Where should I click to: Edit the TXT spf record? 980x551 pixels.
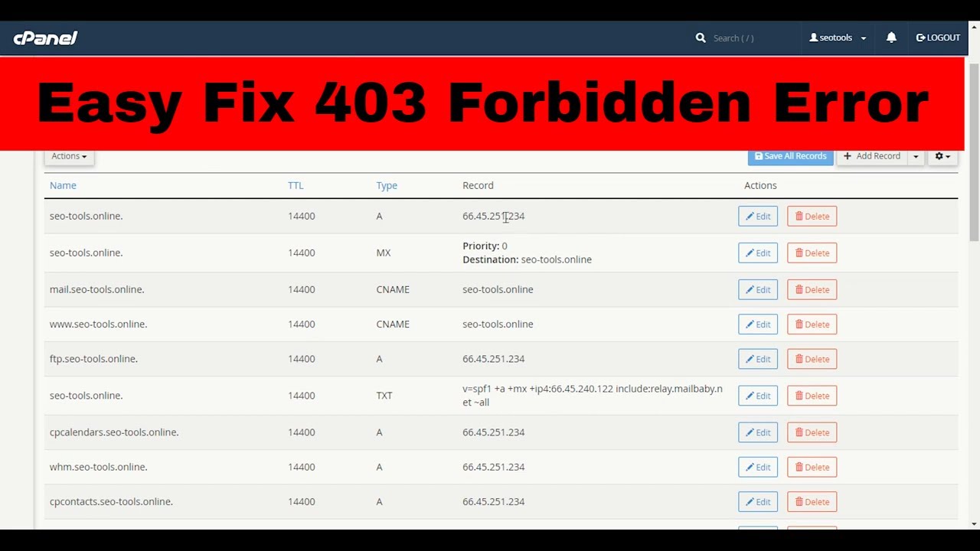(x=758, y=396)
